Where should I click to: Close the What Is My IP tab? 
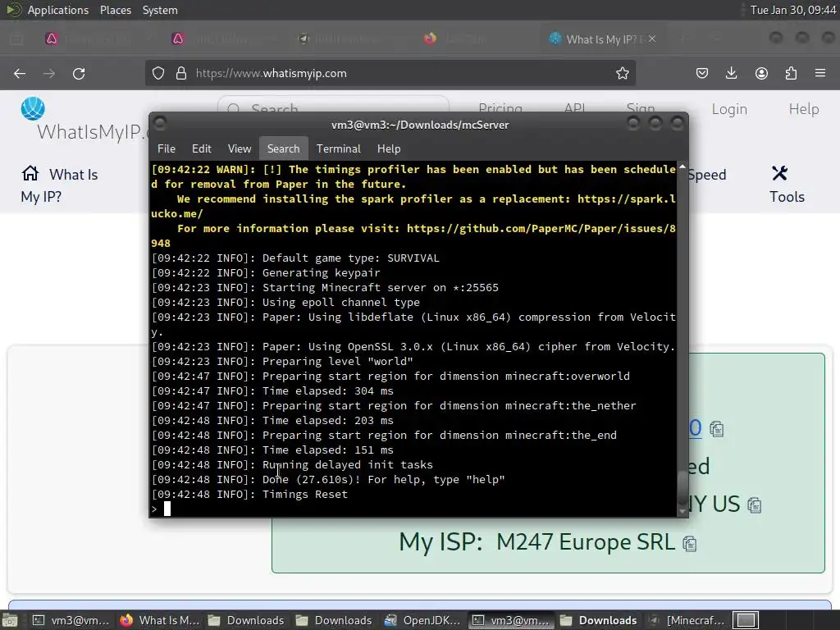point(651,39)
